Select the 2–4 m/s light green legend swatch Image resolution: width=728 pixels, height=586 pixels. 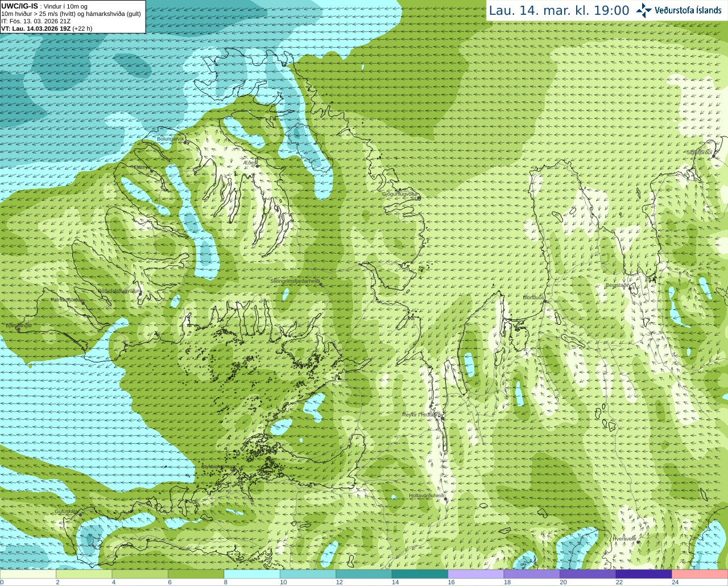pos(84,574)
